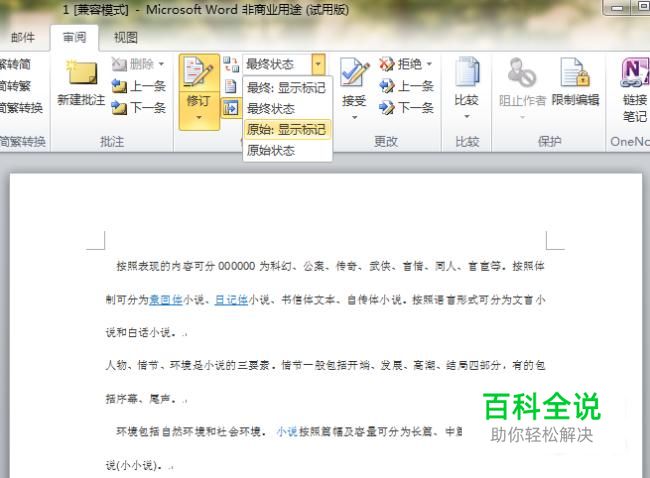Go to next change (下一条) in 更改 group
This screenshot has width=650, height=478.
tap(407, 108)
